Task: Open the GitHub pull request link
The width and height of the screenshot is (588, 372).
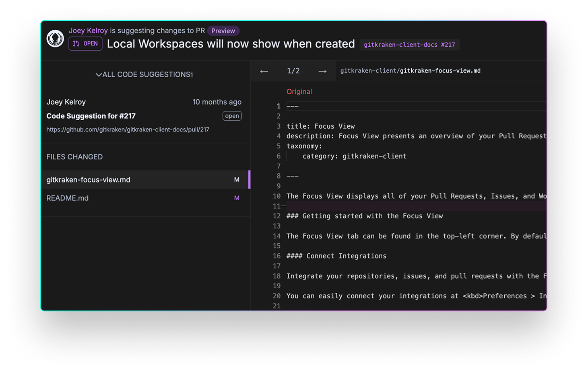Action: pyautogui.click(x=128, y=129)
